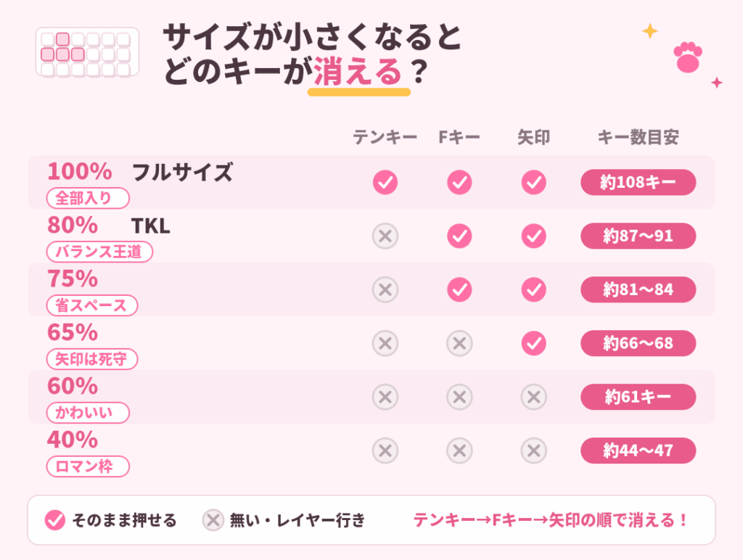
Task: Click the 65% row Fキー cross icon
Action: coord(459,343)
